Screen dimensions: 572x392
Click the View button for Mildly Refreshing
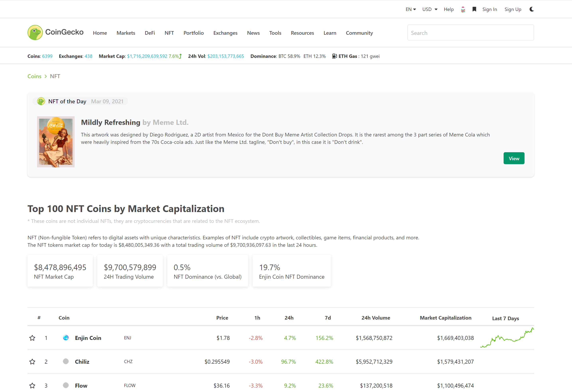tap(514, 158)
